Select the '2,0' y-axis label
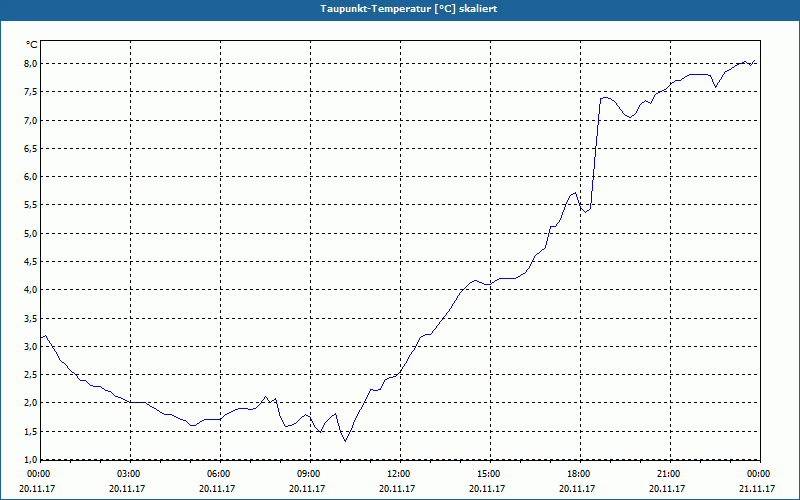The height and width of the screenshot is (500, 800). click(31, 403)
